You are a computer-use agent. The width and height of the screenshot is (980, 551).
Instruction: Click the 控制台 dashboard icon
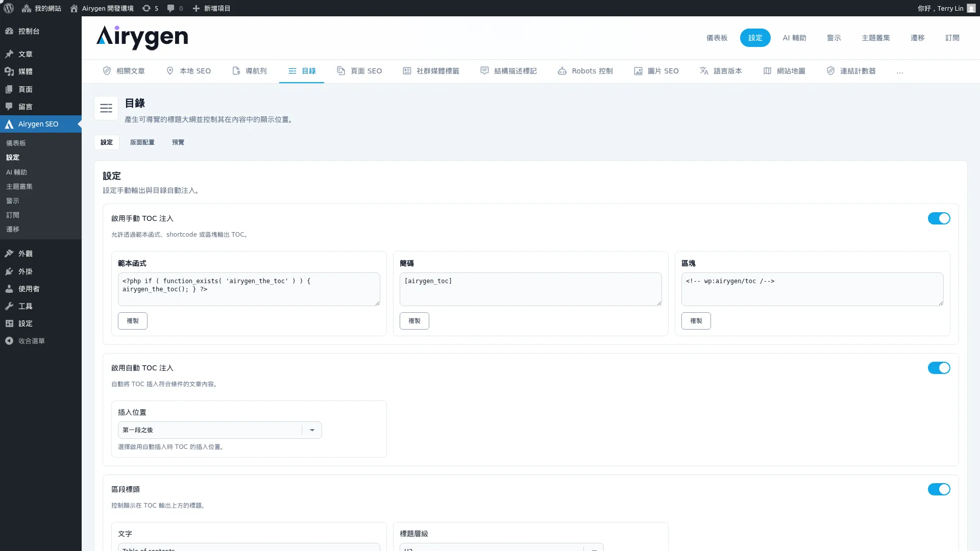click(x=9, y=31)
